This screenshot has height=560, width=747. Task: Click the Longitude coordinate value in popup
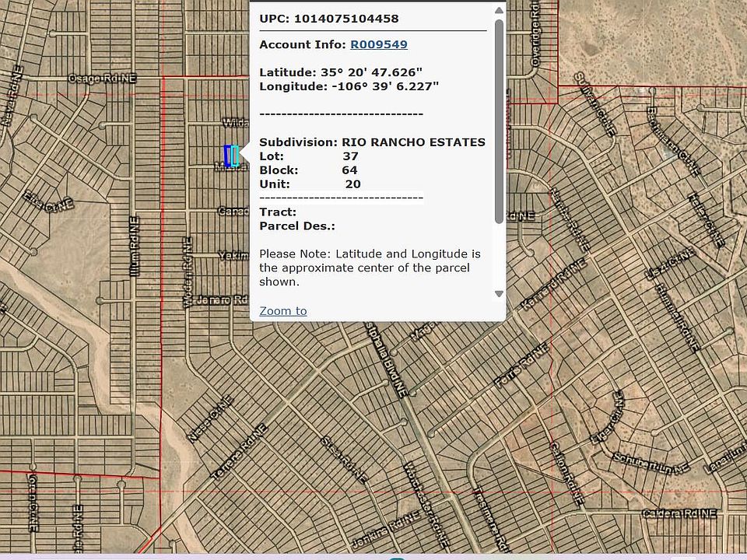(x=384, y=86)
